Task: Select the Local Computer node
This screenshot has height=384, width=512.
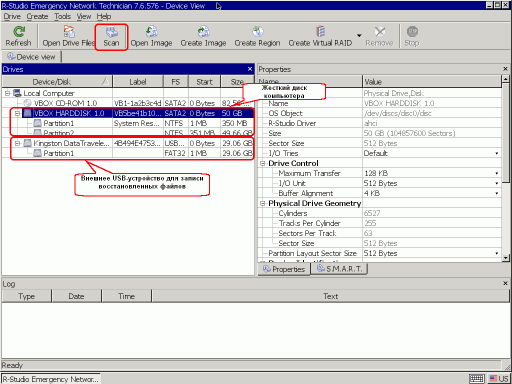Action: (x=49, y=93)
